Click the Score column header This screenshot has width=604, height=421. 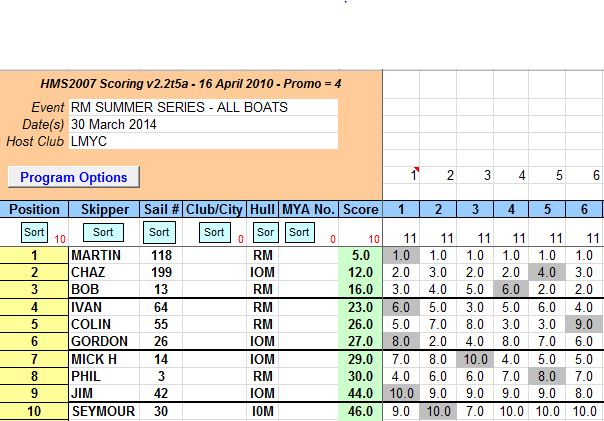(360, 209)
